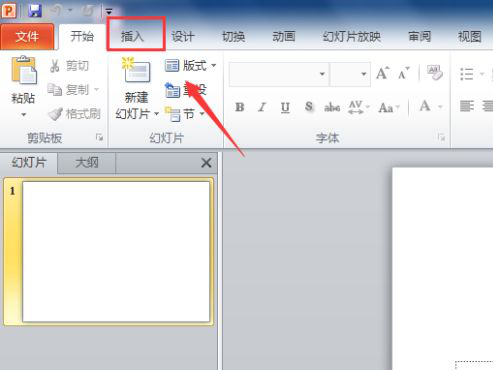The image size is (493, 370).
Task: Select the 幻灯片放映 (Slide Show) tab
Action: point(352,36)
